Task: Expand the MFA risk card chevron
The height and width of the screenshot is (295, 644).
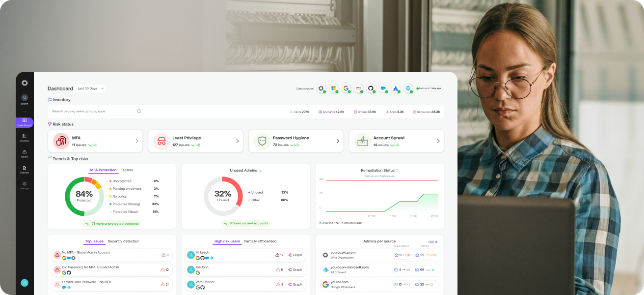Action: [x=137, y=141]
